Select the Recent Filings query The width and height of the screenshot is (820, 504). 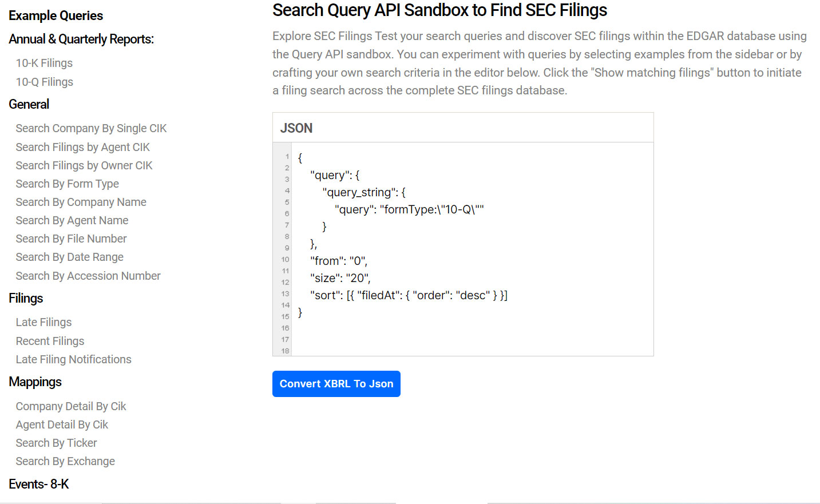tap(50, 341)
